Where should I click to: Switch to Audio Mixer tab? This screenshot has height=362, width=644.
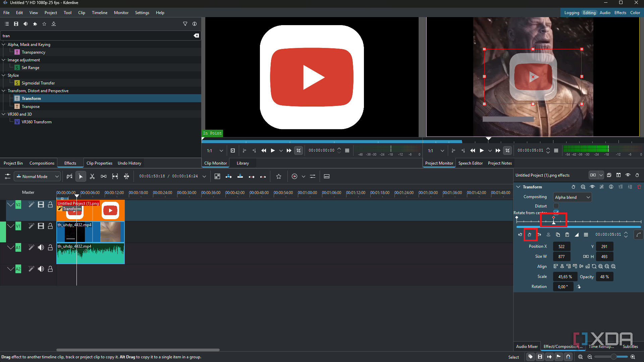[527, 346]
